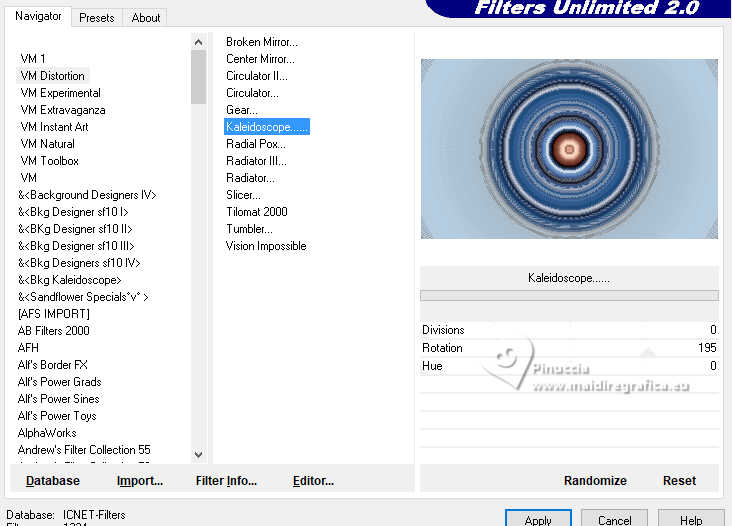Click the Divisions slider row
Image resolution: width=732 pixels, height=526 pixels.
tap(569, 330)
